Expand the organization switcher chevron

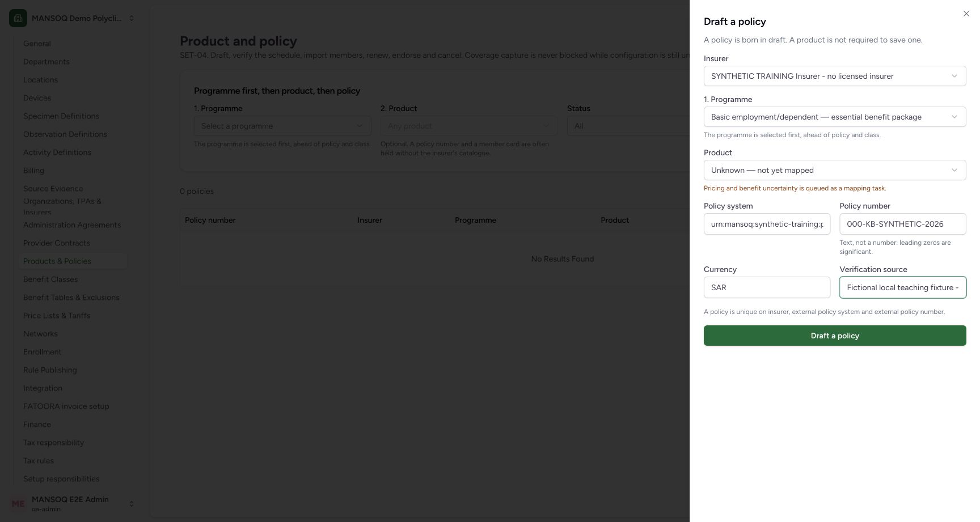coord(132,18)
